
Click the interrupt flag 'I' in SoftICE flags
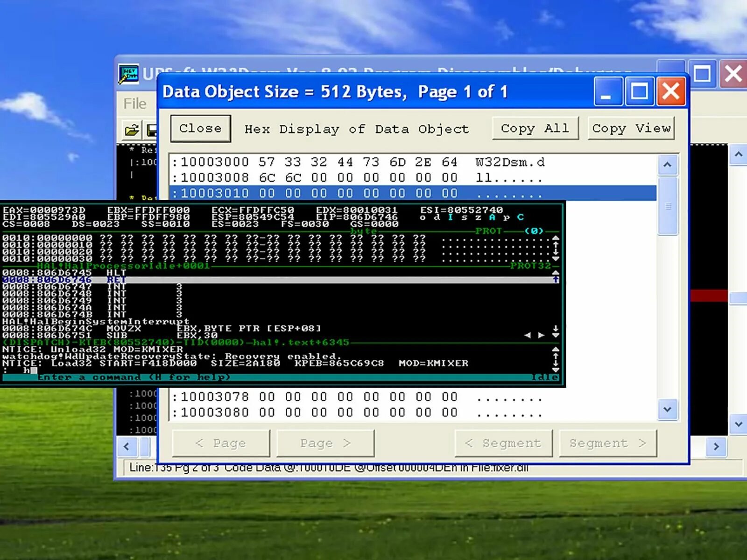[x=451, y=217]
